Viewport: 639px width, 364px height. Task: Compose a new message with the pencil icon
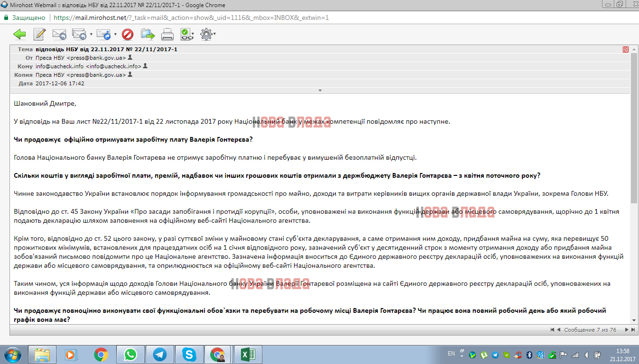39,34
